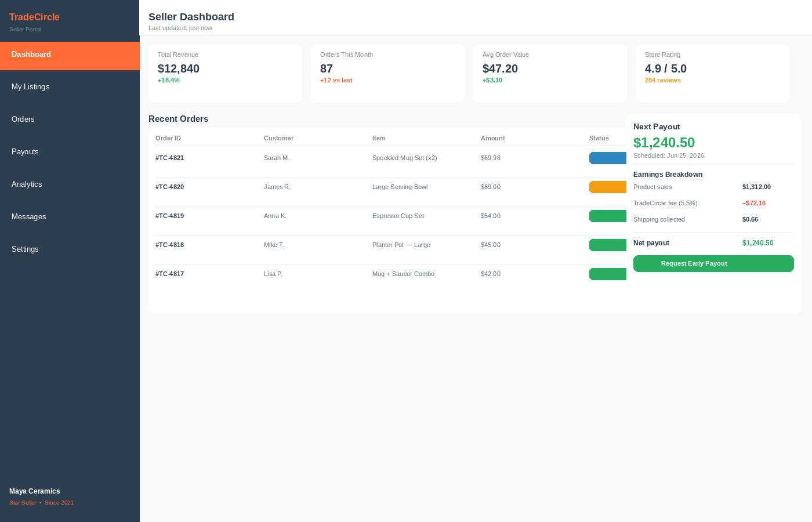Click the green status badge for #TC-4819
This screenshot has width=812, height=522.
(x=608, y=216)
